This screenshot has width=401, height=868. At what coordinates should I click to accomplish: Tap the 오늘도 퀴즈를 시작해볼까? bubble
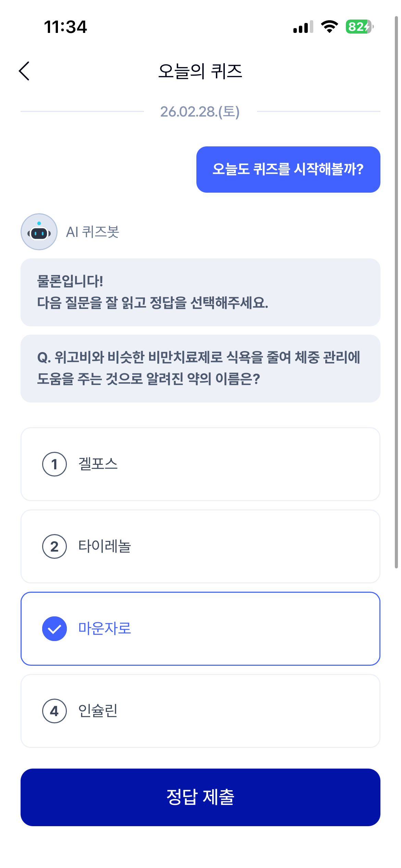point(288,169)
